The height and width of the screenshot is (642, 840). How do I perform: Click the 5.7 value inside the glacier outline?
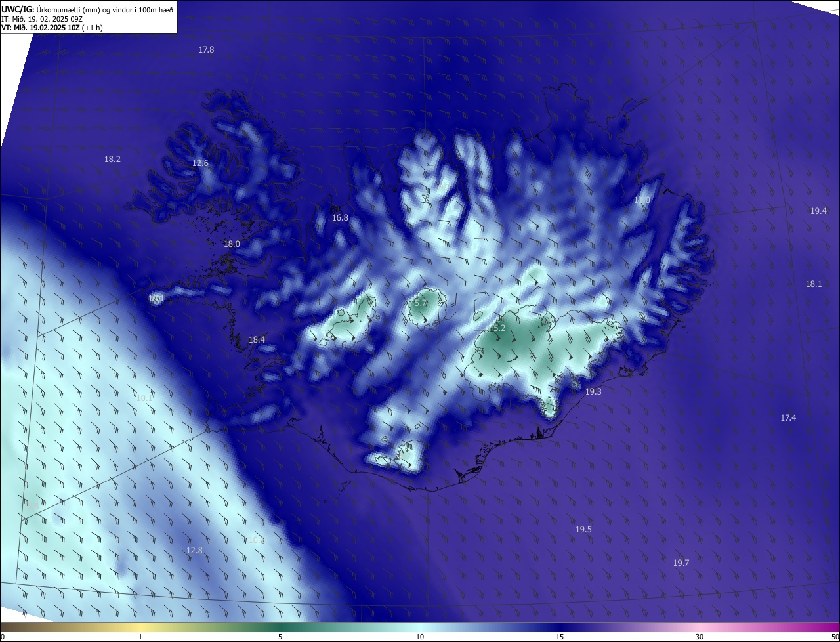421,303
